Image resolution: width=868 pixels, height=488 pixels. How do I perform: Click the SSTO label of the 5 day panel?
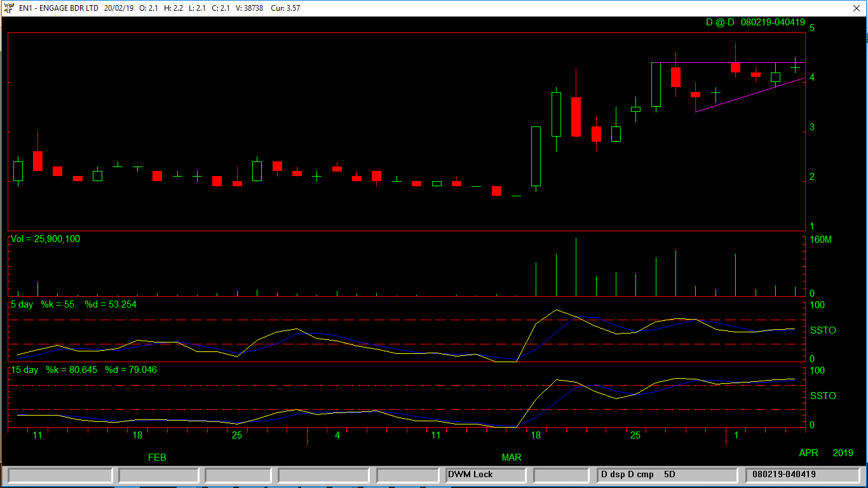[823, 330]
